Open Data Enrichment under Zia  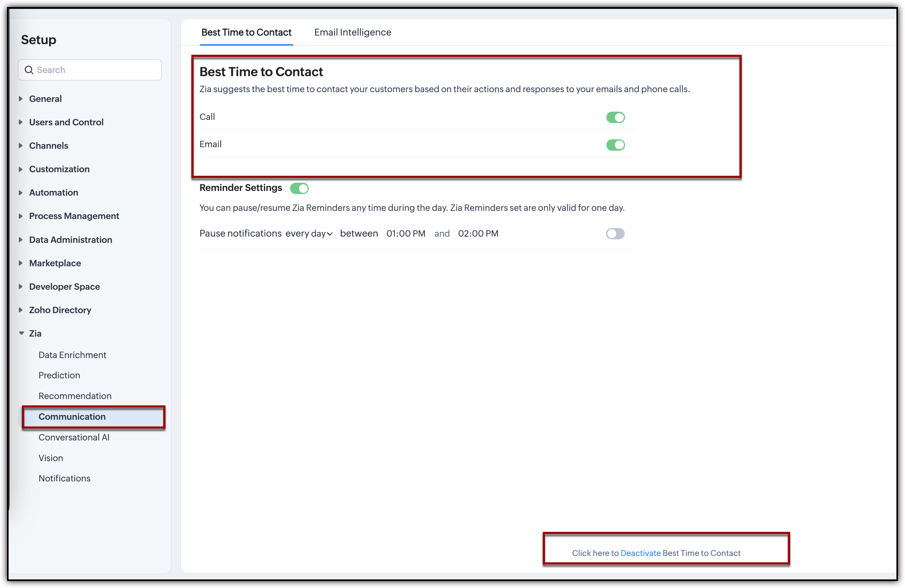click(x=72, y=355)
